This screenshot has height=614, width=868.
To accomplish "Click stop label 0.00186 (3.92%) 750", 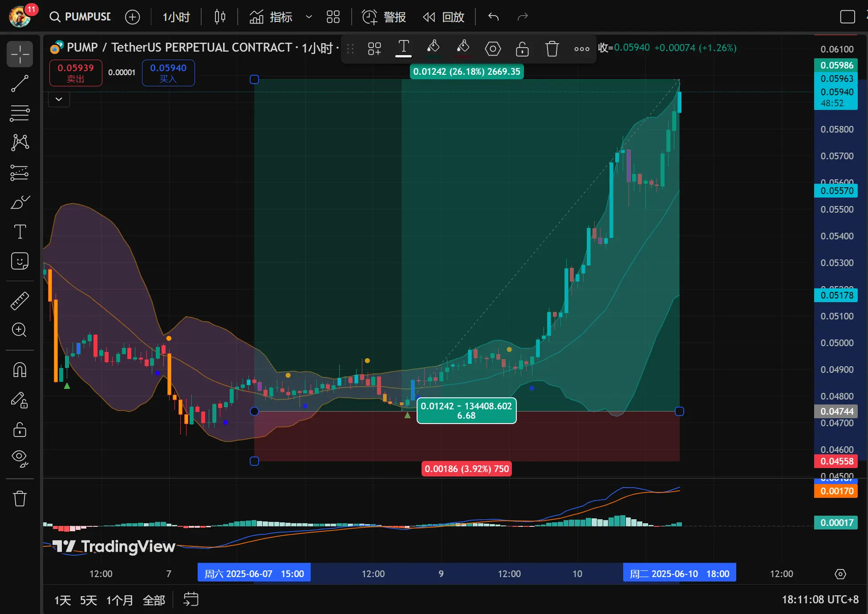I will pos(466,469).
